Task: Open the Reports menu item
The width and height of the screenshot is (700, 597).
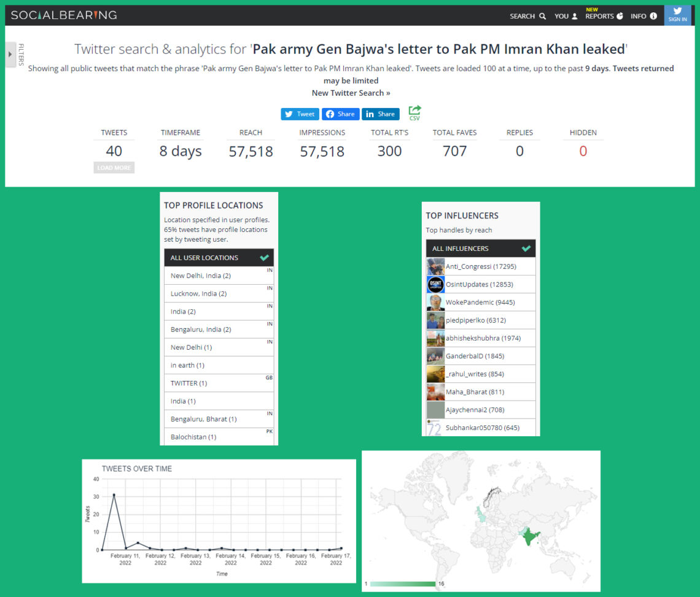Action: pyautogui.click(x=604, y=16)
